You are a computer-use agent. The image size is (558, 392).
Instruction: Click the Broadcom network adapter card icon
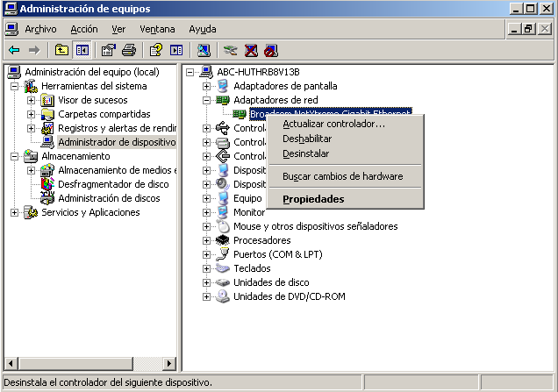240,114
